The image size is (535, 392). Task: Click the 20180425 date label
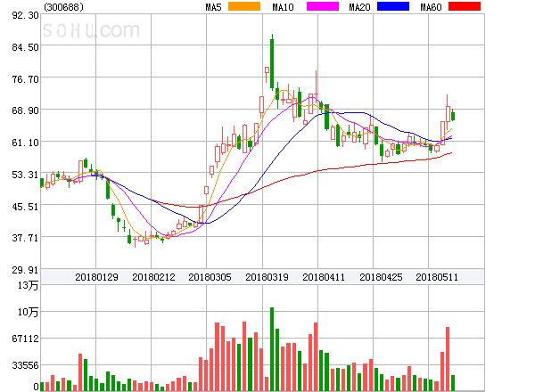tap(381, 277)
